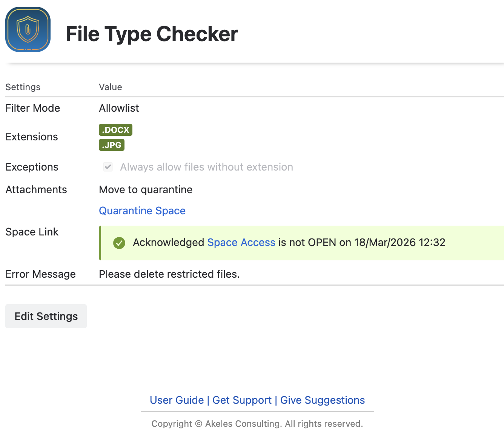Click the Value column header

click(111, 87)
